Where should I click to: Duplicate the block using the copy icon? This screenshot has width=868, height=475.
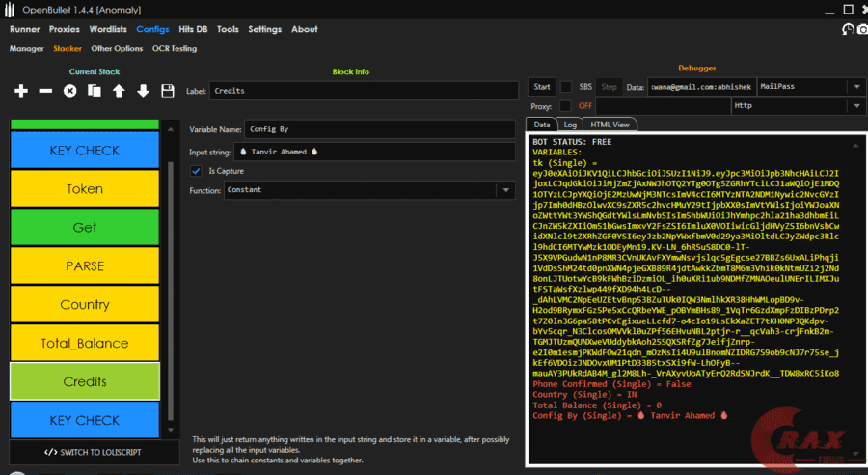pos(95,91)
